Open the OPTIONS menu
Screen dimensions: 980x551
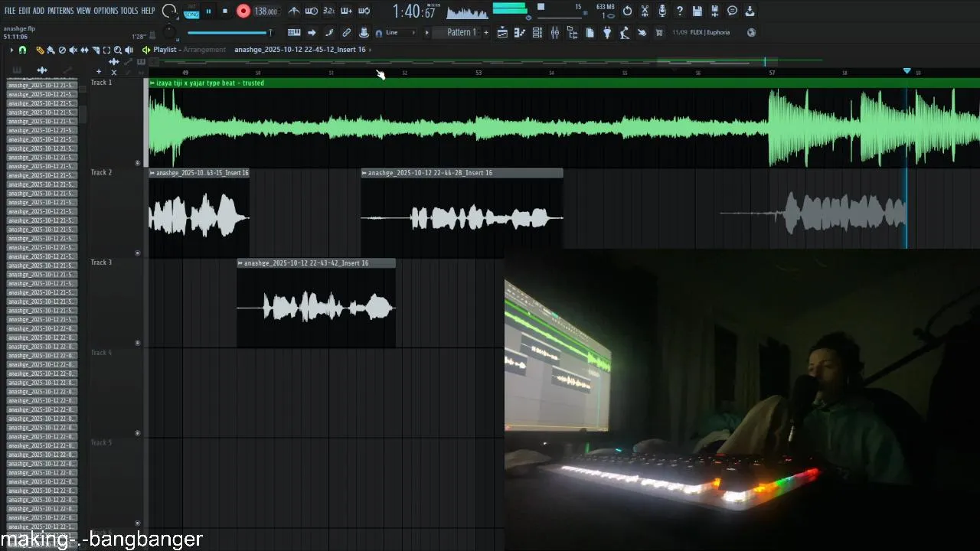(106, 11)
